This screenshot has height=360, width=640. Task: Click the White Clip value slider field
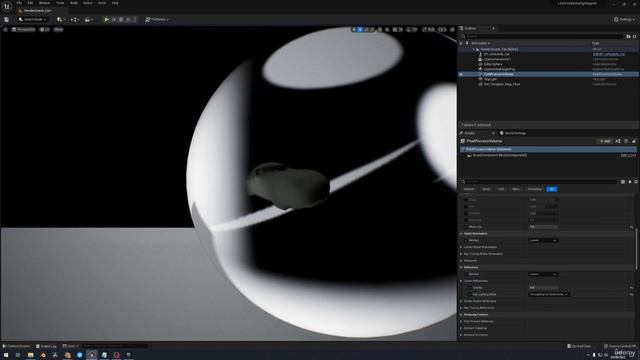pos(543,227)
